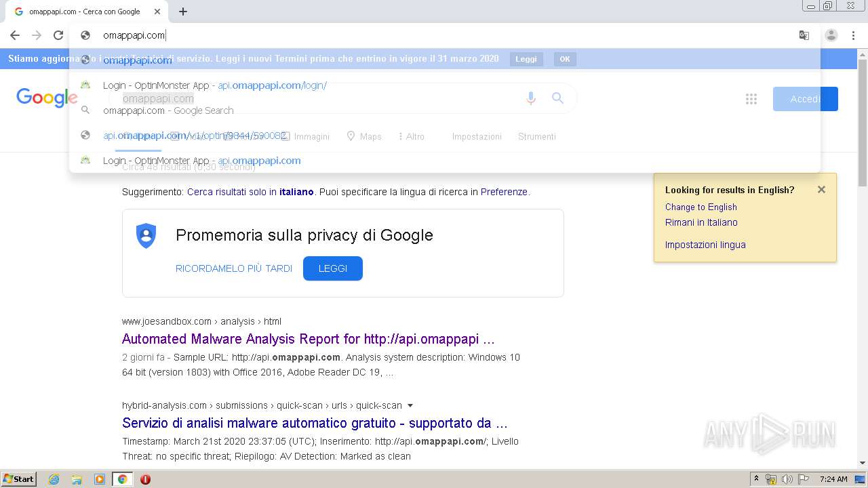Click the Chrome taskbar icon
The image size is (868, 488).
123,479
